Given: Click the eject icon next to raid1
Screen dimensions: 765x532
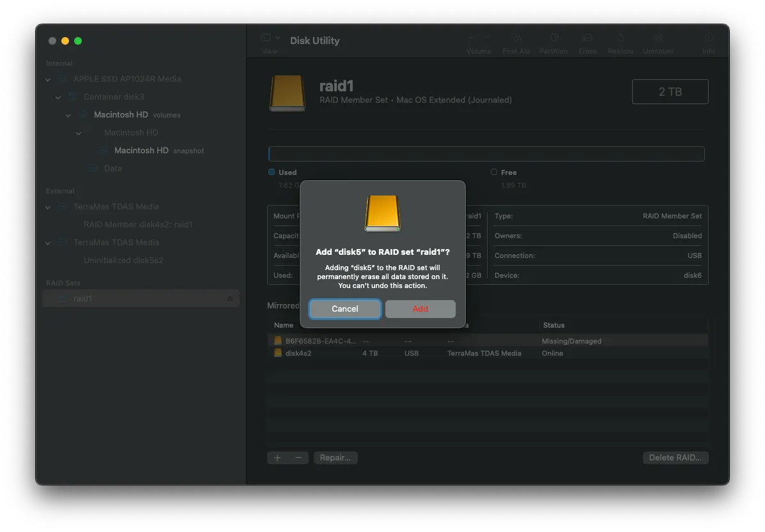Looking at the screenshot, I should 230,299.
